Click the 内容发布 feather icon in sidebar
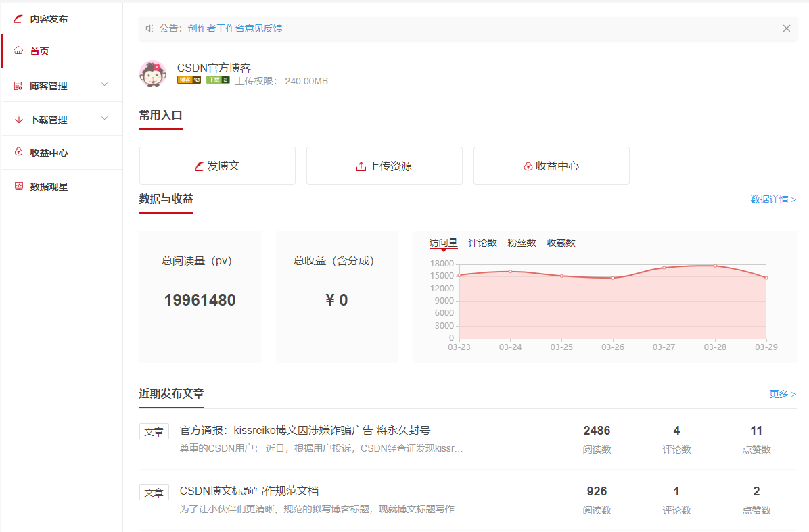This screenshot has height=532, width=809. pyautogui.click(x=18, y=19)
